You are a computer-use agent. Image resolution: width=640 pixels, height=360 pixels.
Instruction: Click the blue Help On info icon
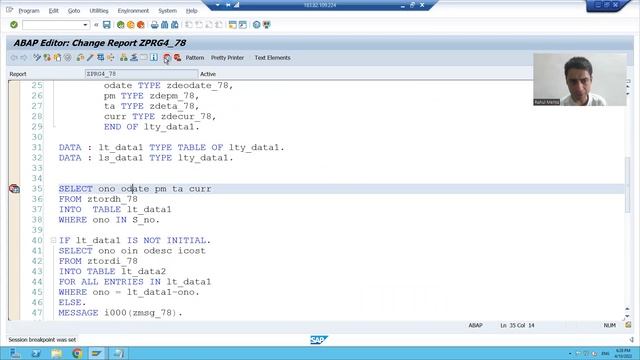click(x=154, y=58)
